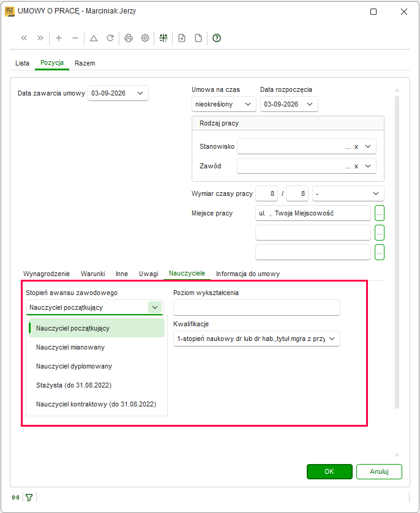The image size is (420, 513).
Task: Expand Wymiar czasu pracy unit dropdown
Action: tap(376, 193)
